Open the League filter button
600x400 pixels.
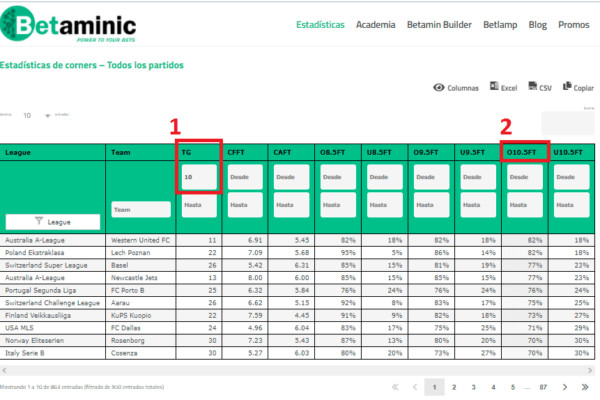(53, 222)
